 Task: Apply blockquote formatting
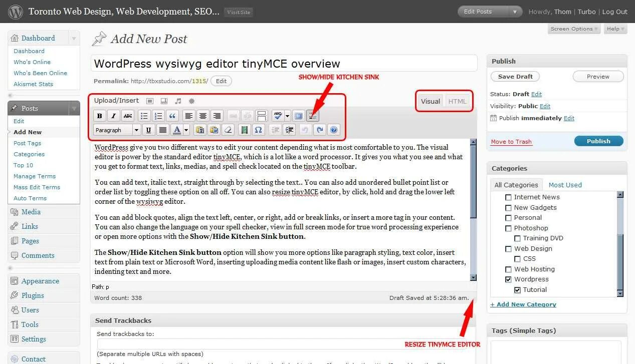coord(172,116)
